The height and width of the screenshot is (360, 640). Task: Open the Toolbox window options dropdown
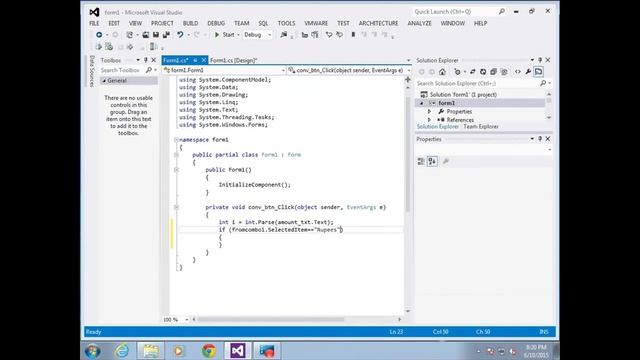(x=138, y=60)
